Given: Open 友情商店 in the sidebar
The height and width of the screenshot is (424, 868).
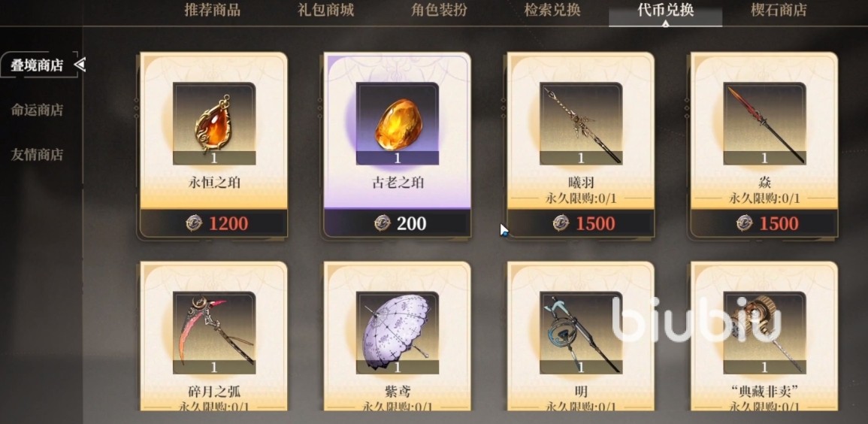Looking at the screenshot, I should [x=37, y=154].
